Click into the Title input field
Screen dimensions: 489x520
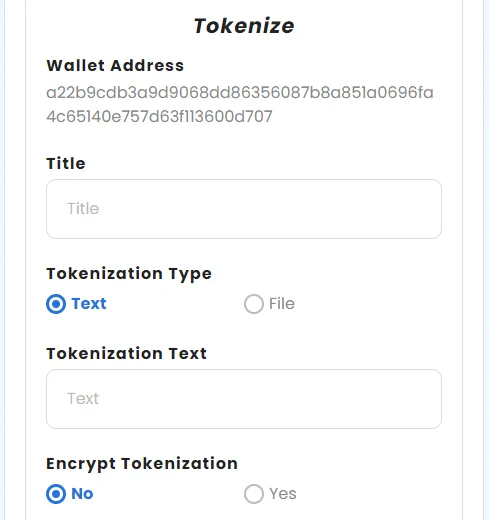coord(244,209)
